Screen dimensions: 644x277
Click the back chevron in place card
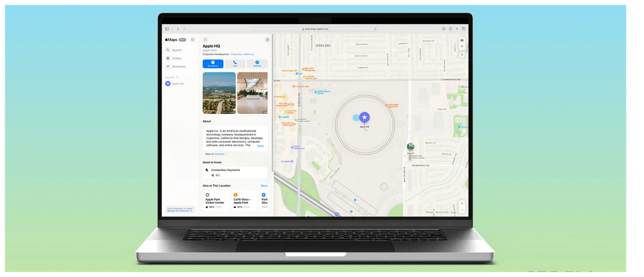point(205,40)
